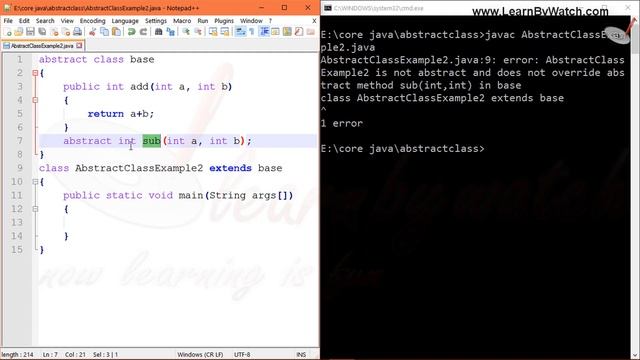This screenshot has width=640, height=360.
Task: Click the Paste toolbar icon
Action: (116, 32)
